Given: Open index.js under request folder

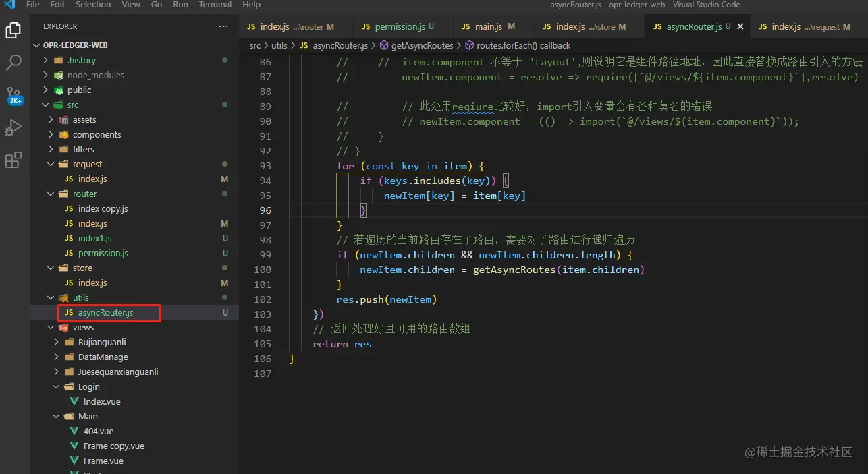Looking at the screenshot, I should pos(92,179).
